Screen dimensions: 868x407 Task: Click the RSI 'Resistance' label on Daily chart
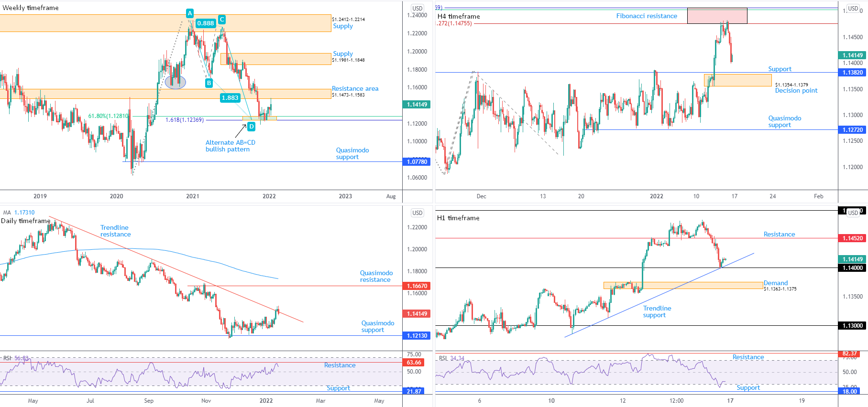pos(340,365)
